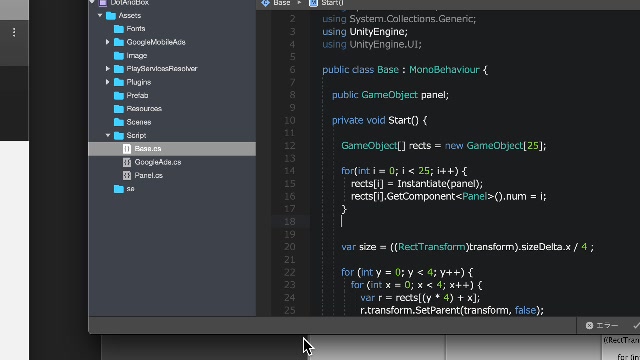Click 'Instantiate(panel)' on line 15
The image size is (640, 360).
(x=438, y=184)
